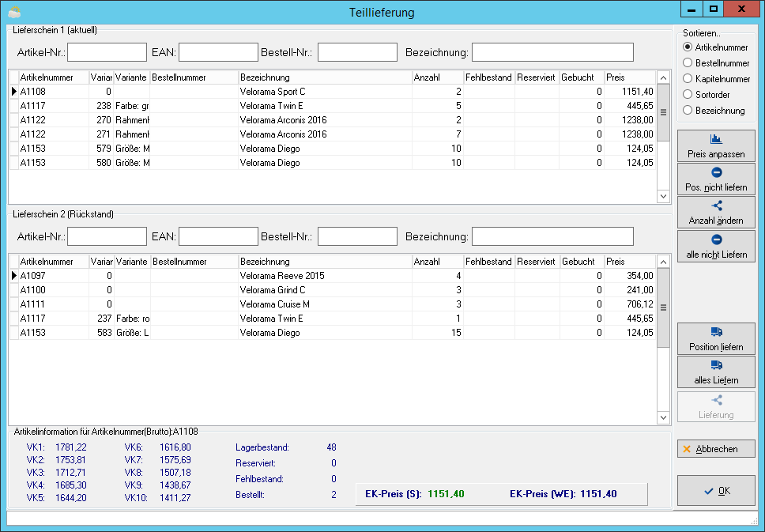This screenshot has height=532, width=765.
Task: Sort Lieferschein 1 by Artikelnummer column header
Action: click(x=54, y=77)
